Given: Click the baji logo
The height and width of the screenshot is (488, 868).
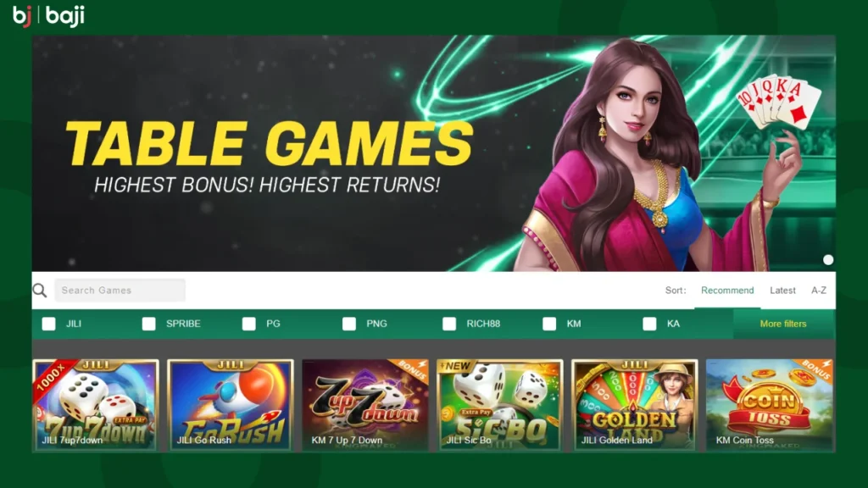Looking at the screenshot, I should 48,15.
